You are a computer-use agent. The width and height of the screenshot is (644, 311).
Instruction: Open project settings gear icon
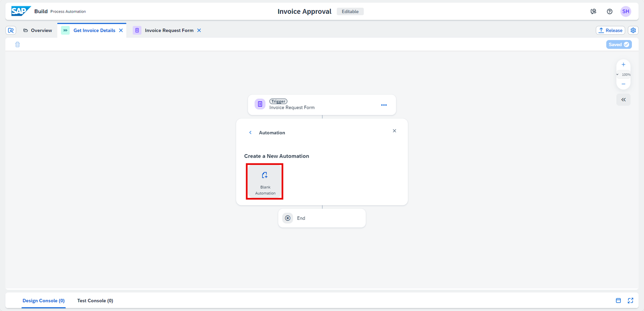point(633,30)
